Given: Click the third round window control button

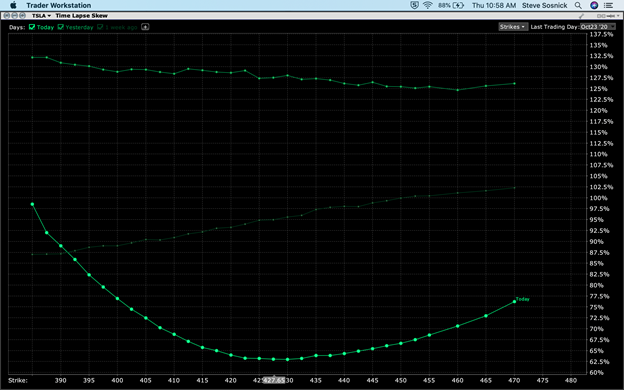Looking at the screenshot, I should click(23, 16).
